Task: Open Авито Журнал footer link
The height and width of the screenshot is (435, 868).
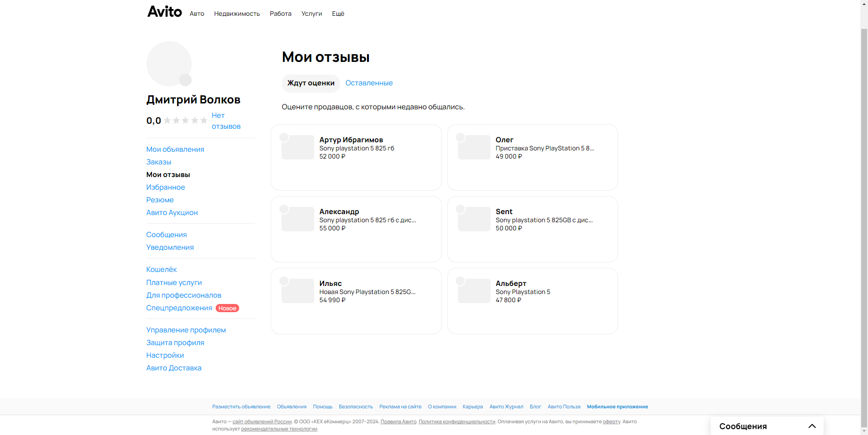Action: 506,407
